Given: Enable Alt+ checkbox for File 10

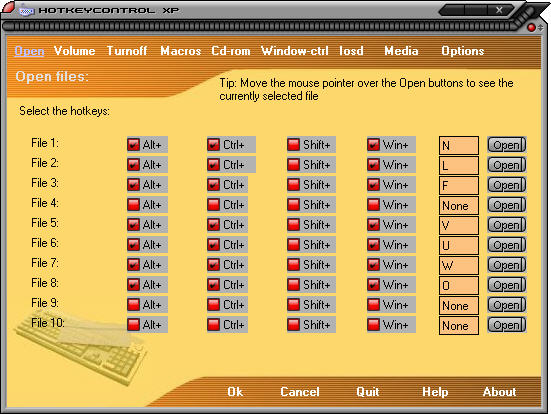Looking at the screenshot, I should pos(133,324).
